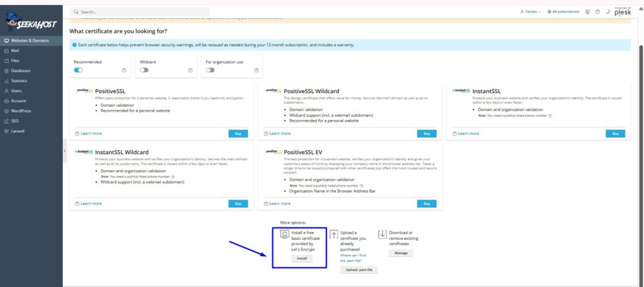This screenshot has width=644, height=287.
Task: Click the 'More options:' label
Action: point(293,223)
